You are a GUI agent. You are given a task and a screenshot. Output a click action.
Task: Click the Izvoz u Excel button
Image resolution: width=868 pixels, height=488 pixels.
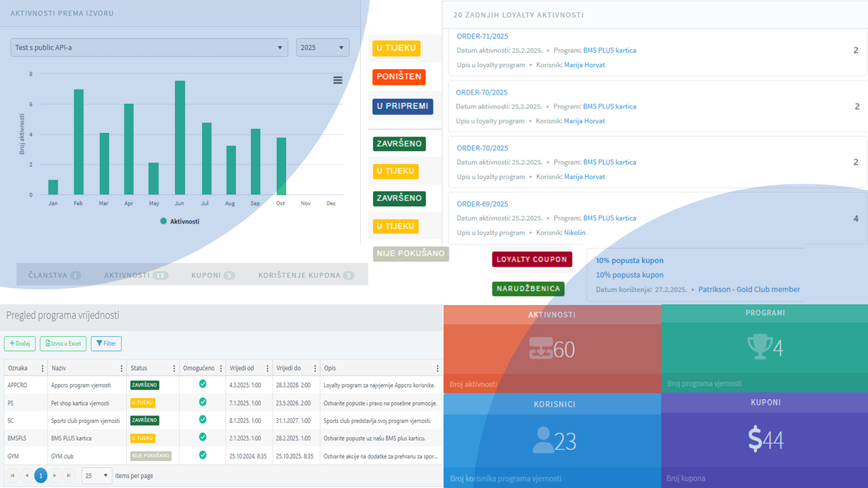[63, 344]
